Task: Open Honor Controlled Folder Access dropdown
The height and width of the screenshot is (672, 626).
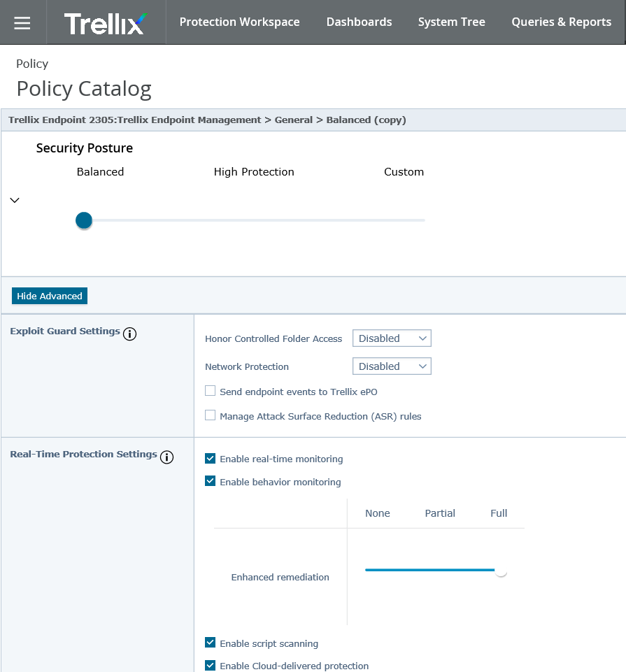Action: click(392, 338)
